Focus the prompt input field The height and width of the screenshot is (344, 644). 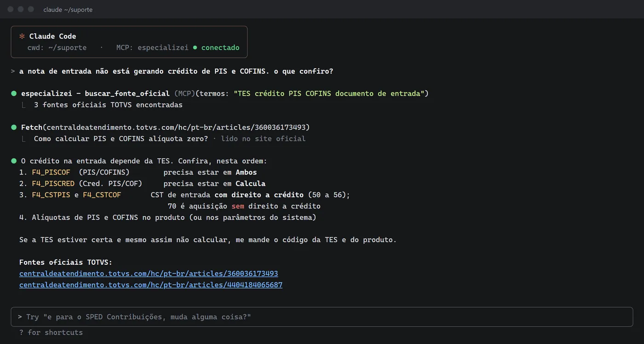point(322,317)
